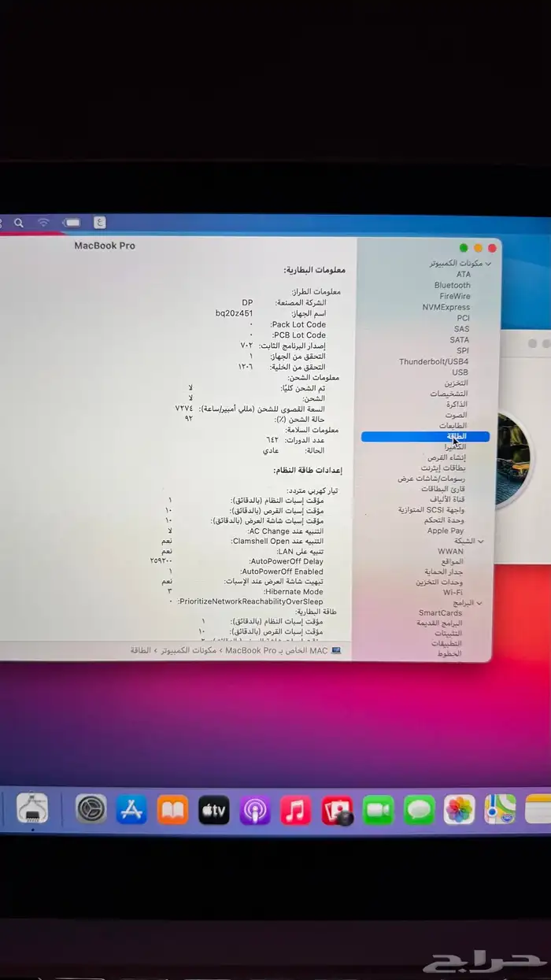Open the Photos app in dock

460,809
